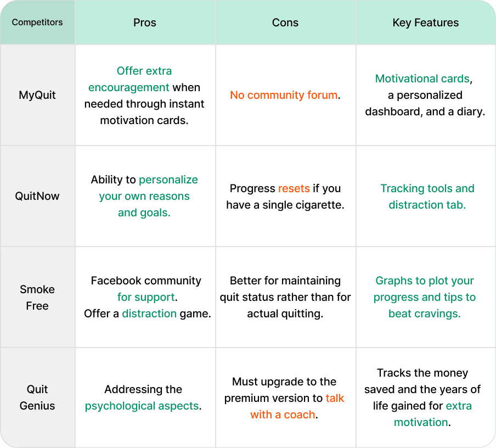Click the 'Motivational cards' green text
496x448 pixels.
pos(422,79)
